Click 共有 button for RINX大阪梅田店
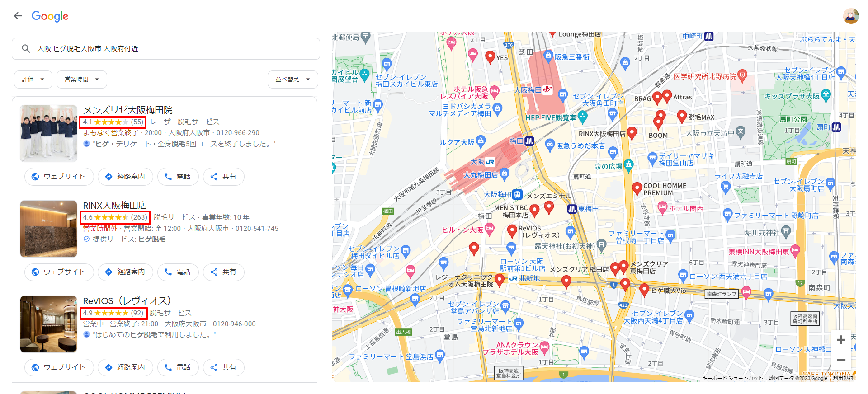This screenshot has height=394, width=868. (223, 272)
